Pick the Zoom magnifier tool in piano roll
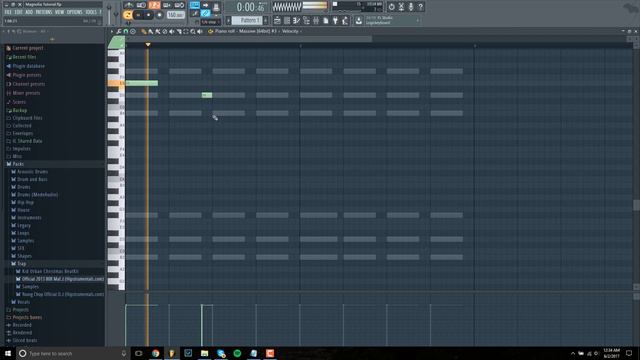Image resolution: width=640 pixels, height=360 pixels. [x=193, y=31]
